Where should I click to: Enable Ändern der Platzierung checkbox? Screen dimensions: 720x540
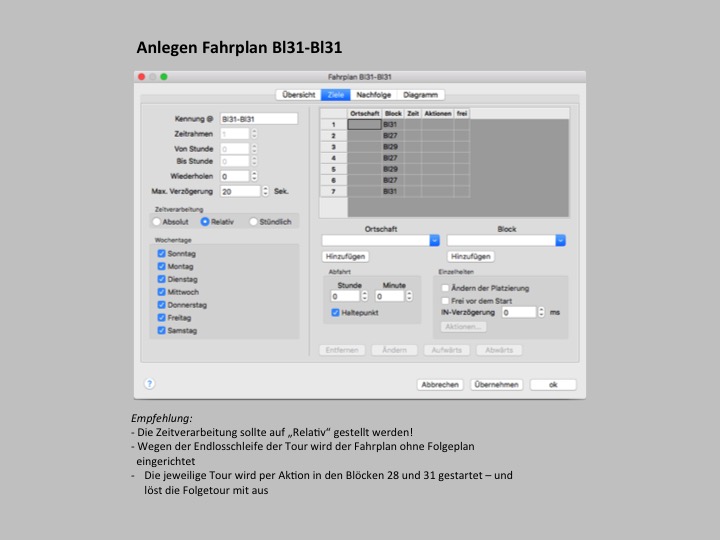[x=446, y=288]
